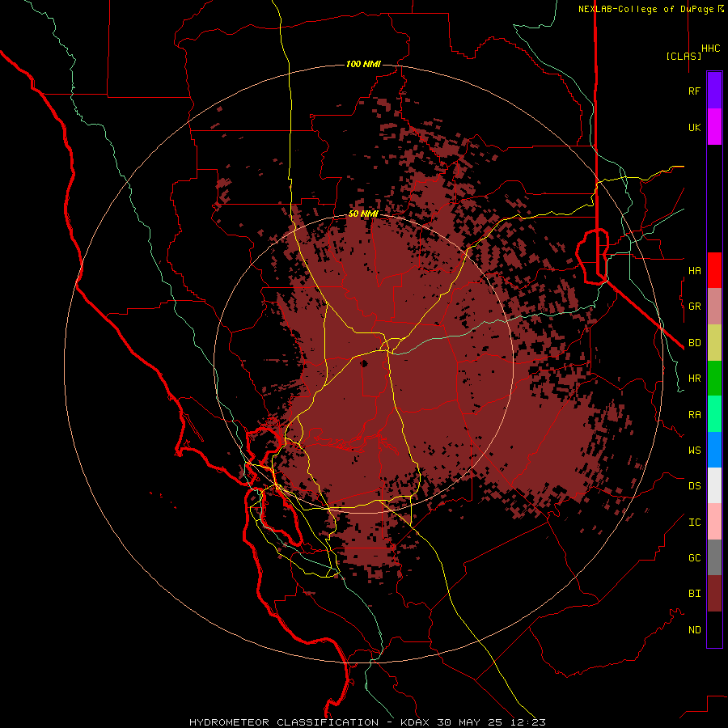Click the 'HR' legend label
The image size is (728, 728).
(694, 379)
